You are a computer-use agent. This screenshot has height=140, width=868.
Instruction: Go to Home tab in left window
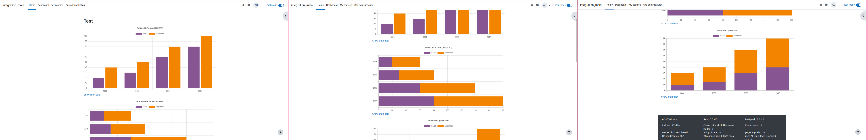pyautogui.click(x=32, y=5)
